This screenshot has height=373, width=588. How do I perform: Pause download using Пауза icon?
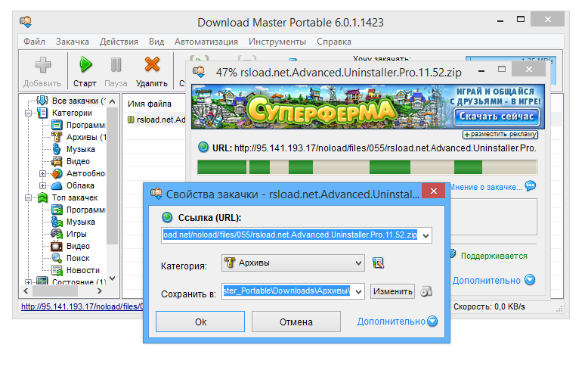[116, 64]
